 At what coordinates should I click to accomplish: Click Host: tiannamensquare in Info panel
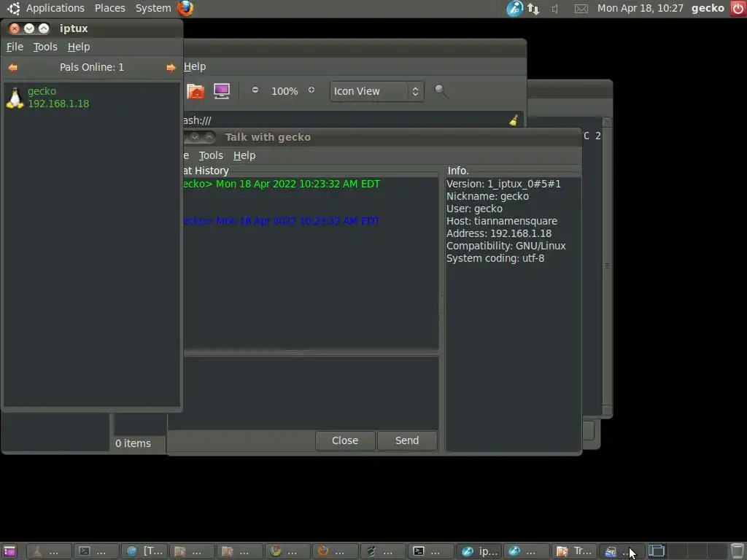[502, 221]
